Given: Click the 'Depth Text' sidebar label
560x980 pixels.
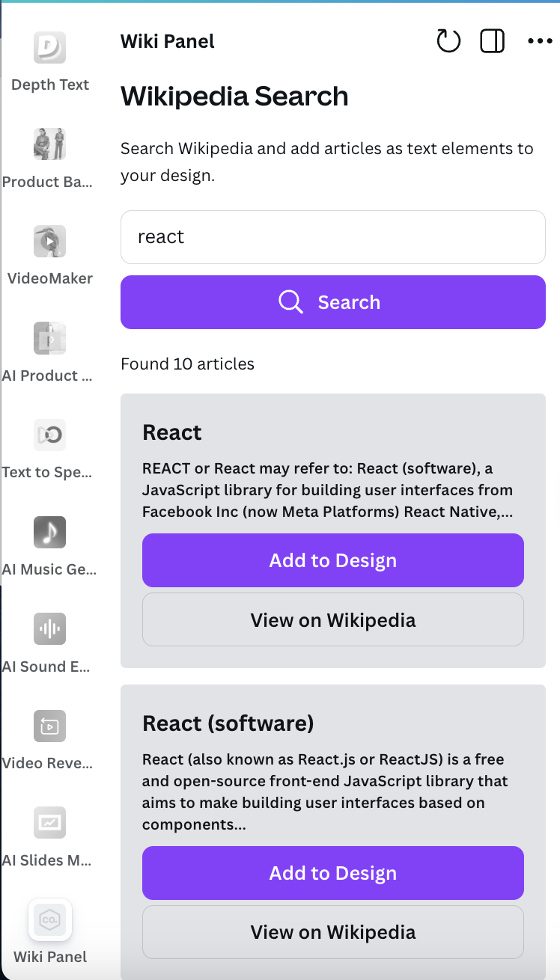Looking at the screenshot, I should 50,85.
